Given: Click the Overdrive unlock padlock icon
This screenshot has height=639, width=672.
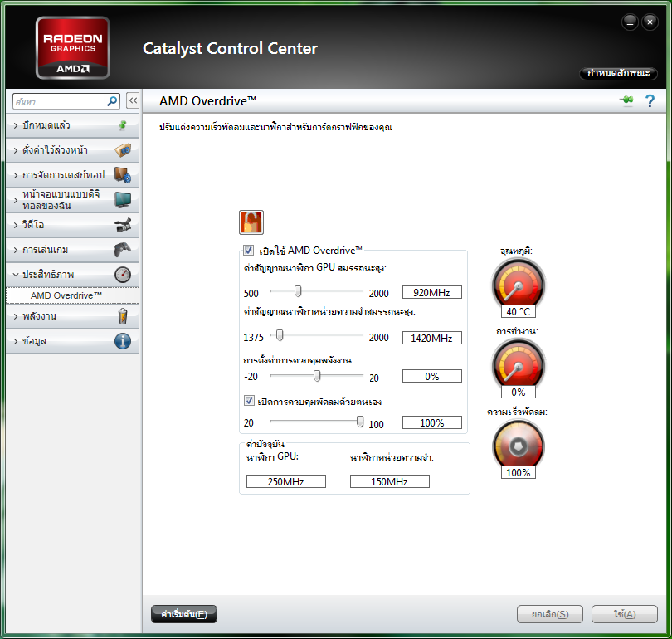Looking at the screenshot, I should coord(251,222).
